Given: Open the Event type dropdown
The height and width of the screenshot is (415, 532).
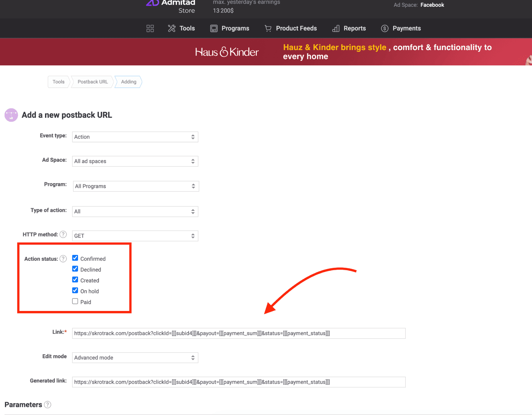Looking at the screenshot, I should [x=135, y=137].
